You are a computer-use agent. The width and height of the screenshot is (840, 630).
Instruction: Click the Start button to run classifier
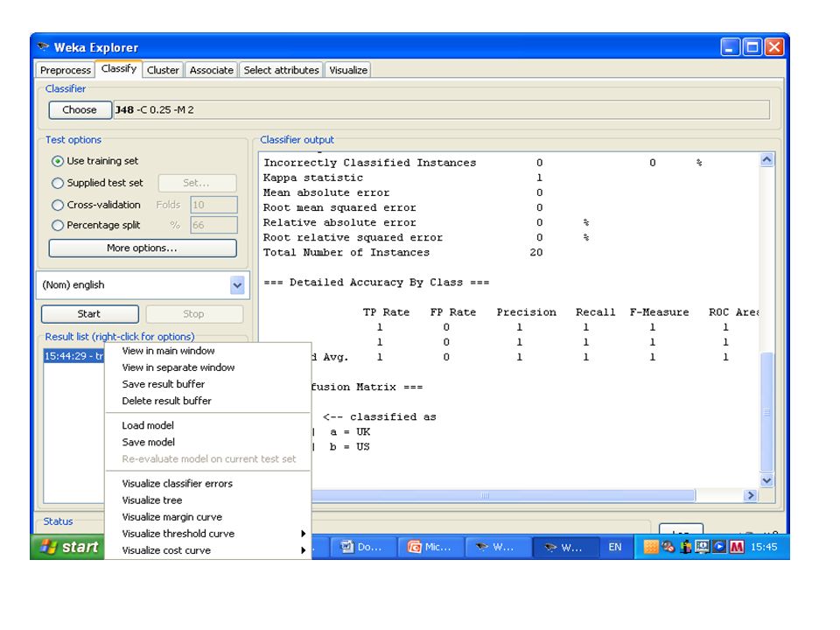coord(89,314)
